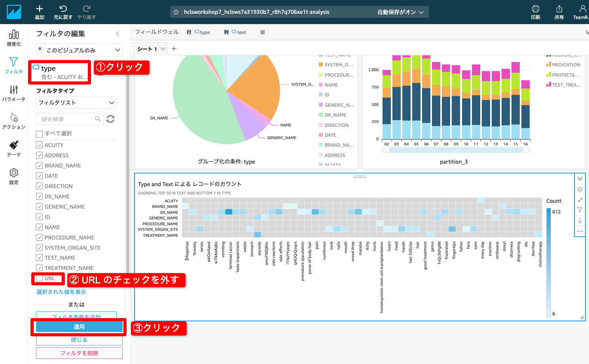Open the Actions (アクション) sidebar panel

[x=14, y=121]
